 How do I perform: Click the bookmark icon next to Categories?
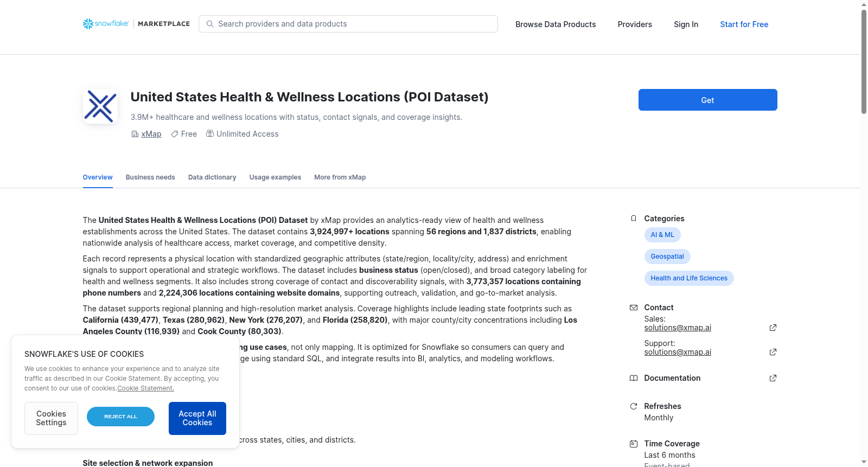634,219
